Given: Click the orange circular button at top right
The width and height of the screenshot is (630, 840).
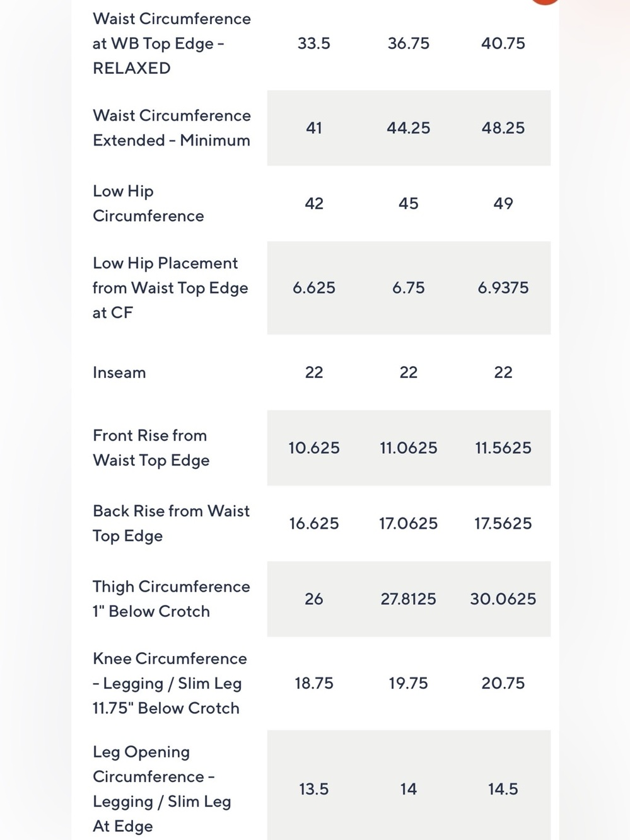Looking at the screenshot, I should click(x=545, y=1).
